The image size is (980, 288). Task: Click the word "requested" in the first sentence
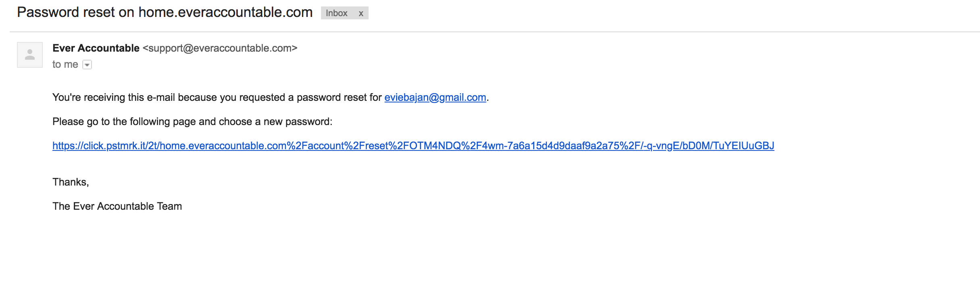tap(262, 97)
